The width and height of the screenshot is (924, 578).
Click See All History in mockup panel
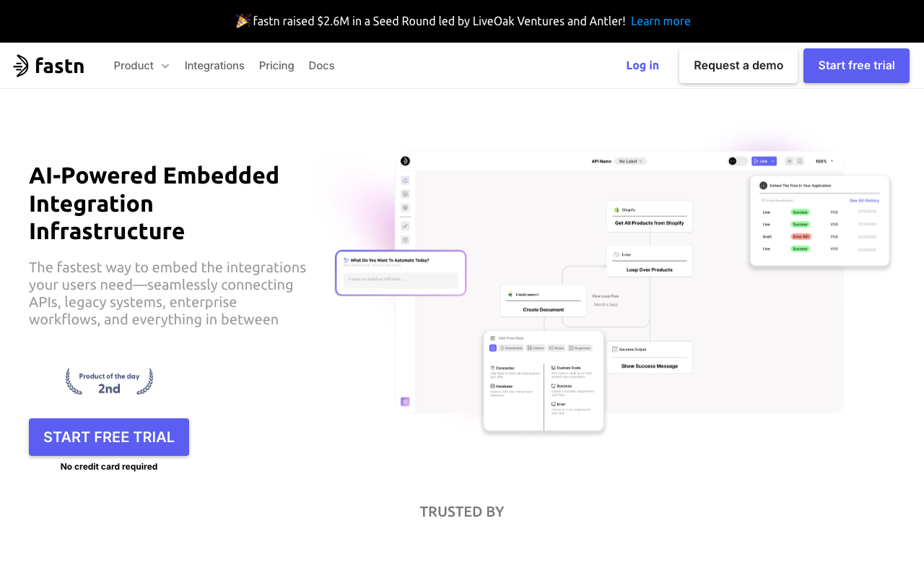click(864, 200)
